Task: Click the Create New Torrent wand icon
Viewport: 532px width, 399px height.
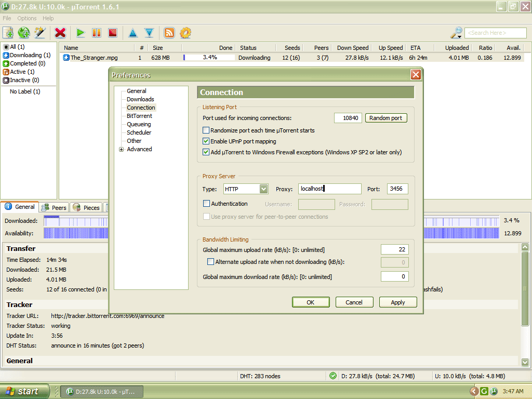Action: click(x=40, y=33)
